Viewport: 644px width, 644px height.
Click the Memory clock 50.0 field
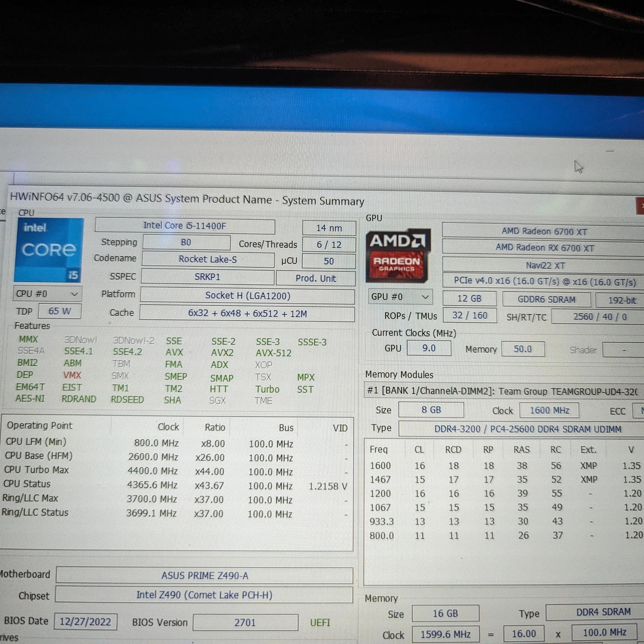[x=523, y=349]
